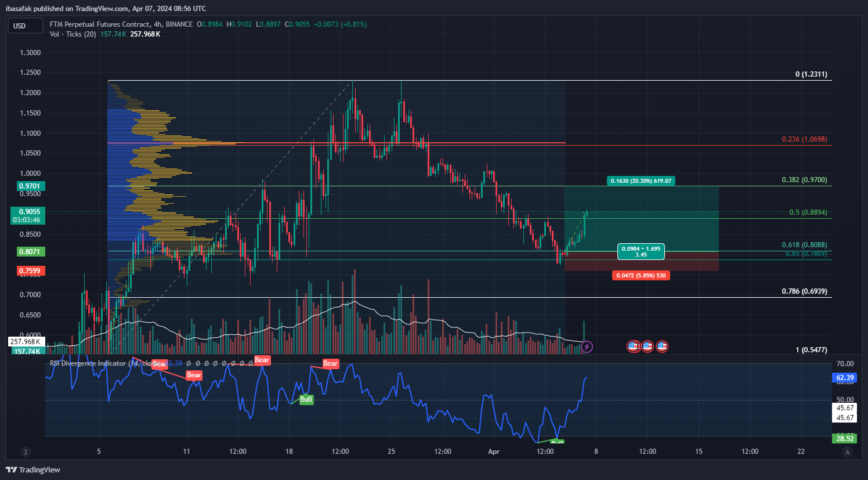Viewport: 868px width, 480px height.
Task: Click the 70.00 RSI axis level
Action: 845,364
